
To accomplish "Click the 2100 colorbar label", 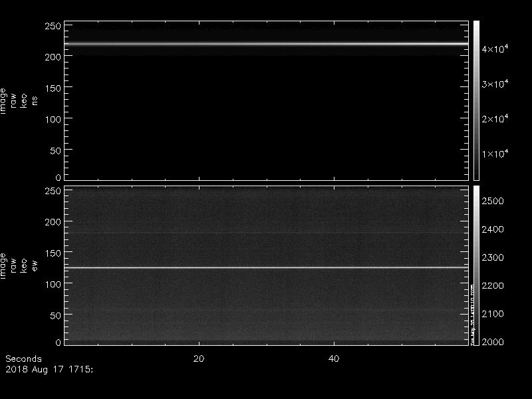I will coord(493,314).
